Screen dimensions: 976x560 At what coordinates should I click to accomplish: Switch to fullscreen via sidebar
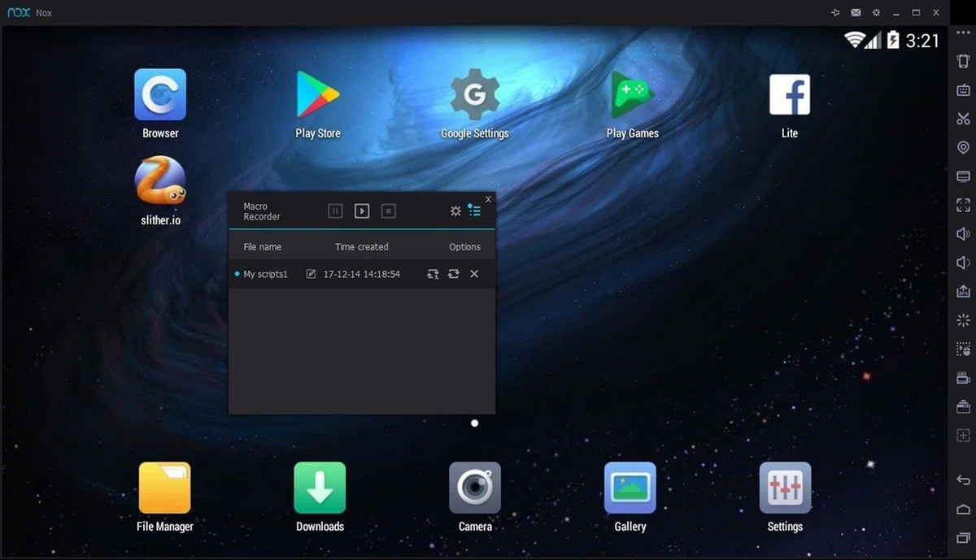[963, 205]
